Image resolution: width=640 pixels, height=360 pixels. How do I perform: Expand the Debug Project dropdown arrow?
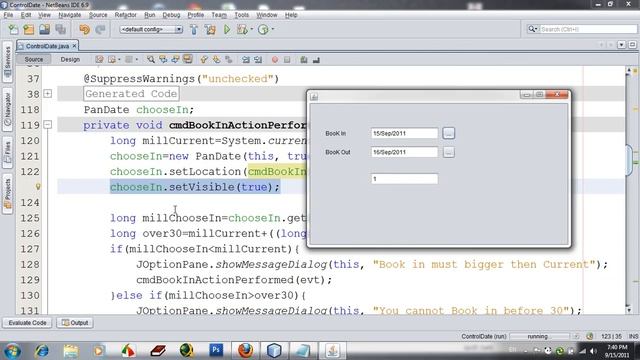point(251,29)
